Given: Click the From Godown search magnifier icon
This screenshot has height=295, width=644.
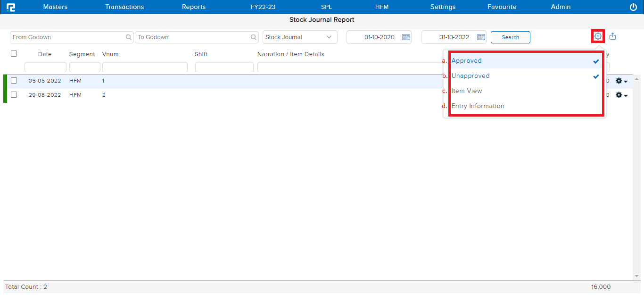Looking at the screenshot, I should [x=129, y=37].
